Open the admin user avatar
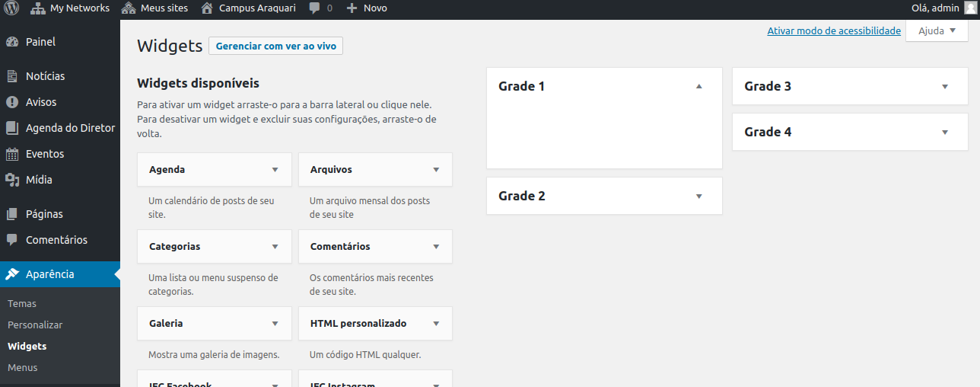 pyautogui.click(x=969, y=8)
